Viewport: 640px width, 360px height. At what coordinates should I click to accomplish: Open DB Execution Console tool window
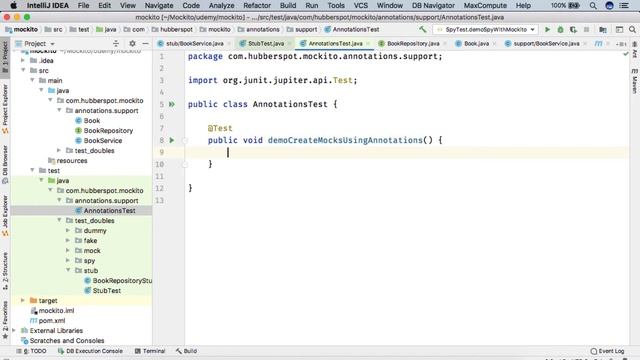(90, 351)
